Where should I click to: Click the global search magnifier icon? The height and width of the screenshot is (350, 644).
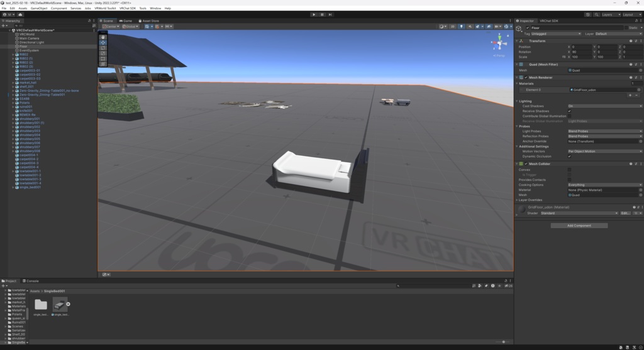596,14
